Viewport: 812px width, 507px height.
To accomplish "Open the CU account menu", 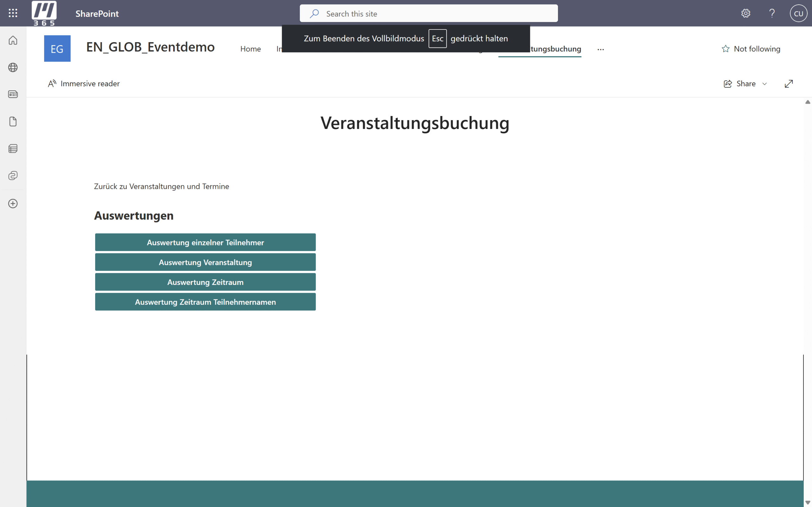I will point(798,13).
